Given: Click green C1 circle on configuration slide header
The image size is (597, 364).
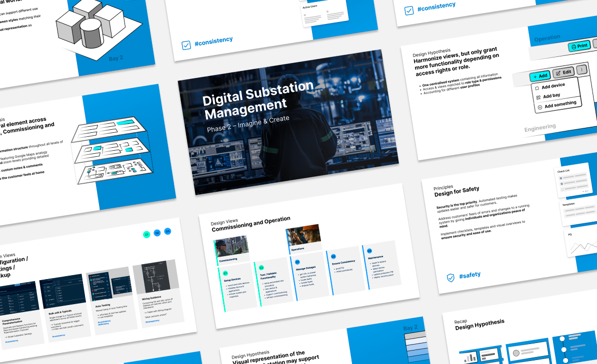Looking at the screenshot, I should [146, 234].
